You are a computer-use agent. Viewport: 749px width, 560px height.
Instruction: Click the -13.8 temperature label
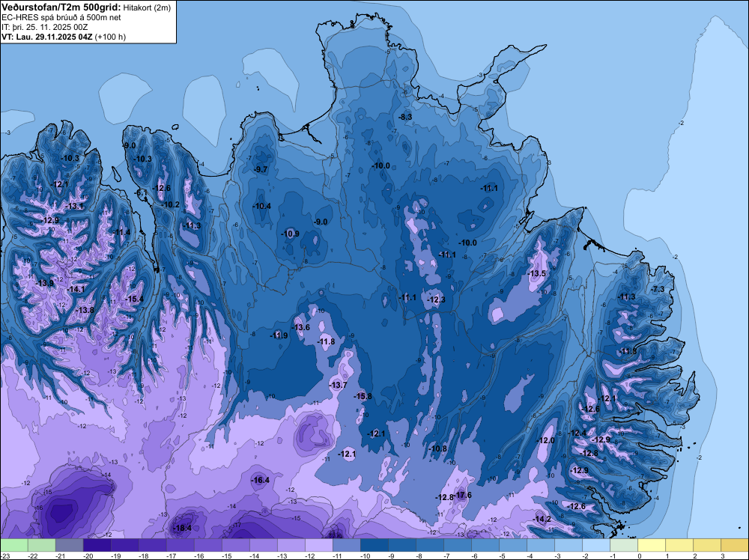click(x=85, y=310)
